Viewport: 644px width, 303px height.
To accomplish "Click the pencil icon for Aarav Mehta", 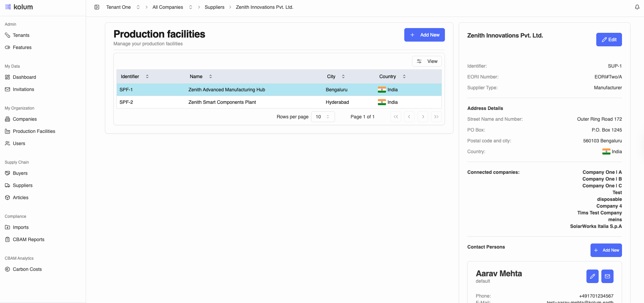I will [592, 276].
